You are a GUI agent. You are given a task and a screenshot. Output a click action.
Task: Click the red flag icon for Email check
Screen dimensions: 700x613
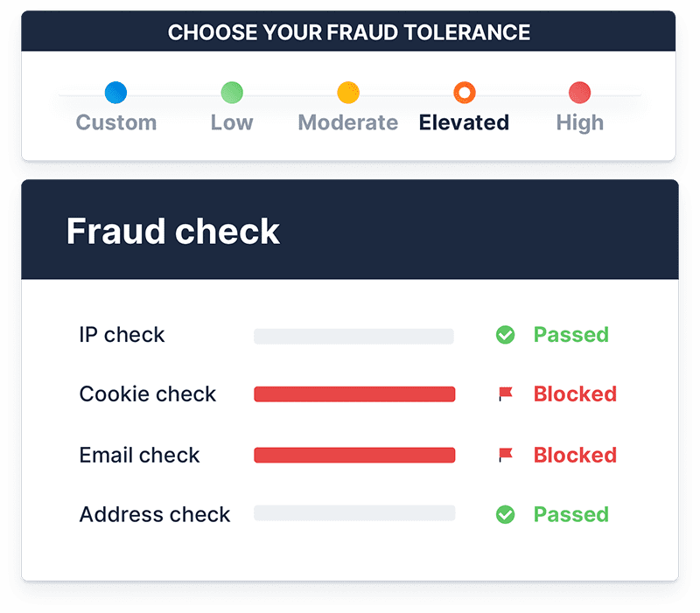click(x=506, y=455)
